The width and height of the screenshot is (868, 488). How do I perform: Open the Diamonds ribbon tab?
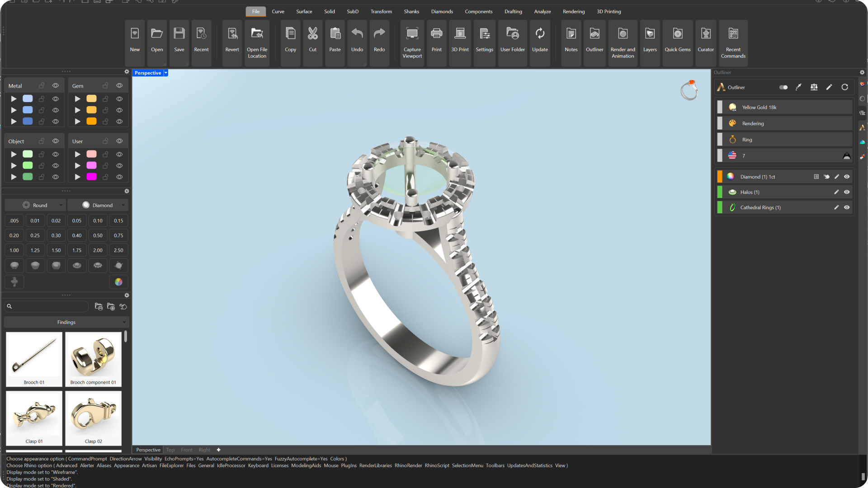pos(442,11)
